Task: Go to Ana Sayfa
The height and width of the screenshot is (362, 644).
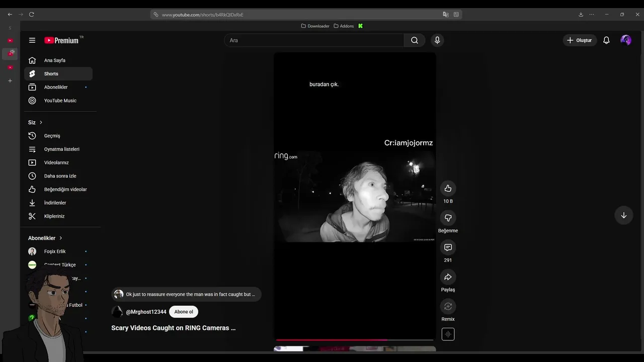Action: click(x=58, y=60)
